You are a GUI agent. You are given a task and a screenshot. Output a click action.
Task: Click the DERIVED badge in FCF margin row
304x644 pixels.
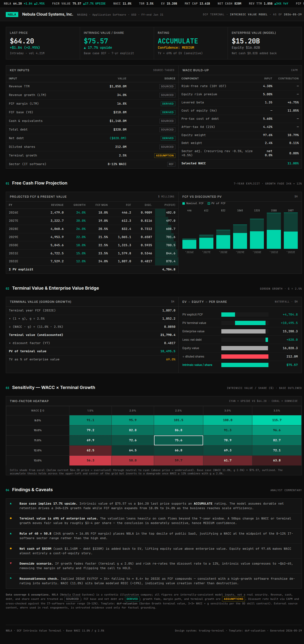168,103
